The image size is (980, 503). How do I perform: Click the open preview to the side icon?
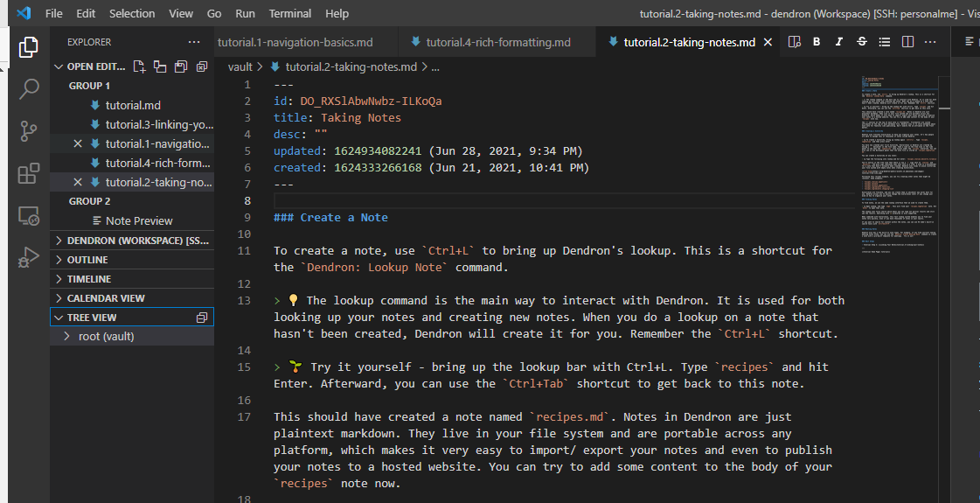[x=795, y=42]
